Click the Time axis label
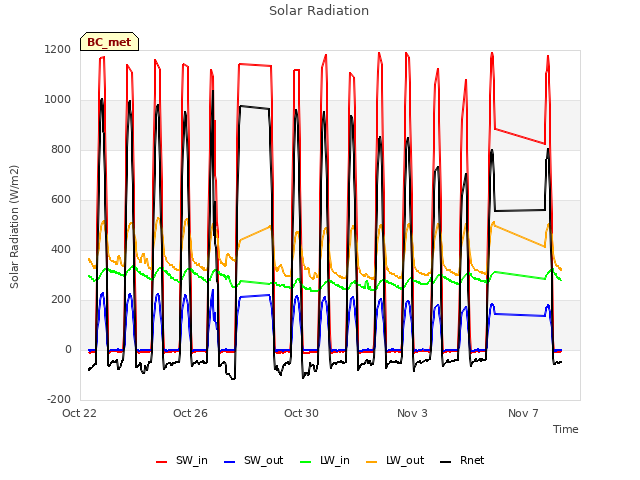 click(x=566, y=429)
